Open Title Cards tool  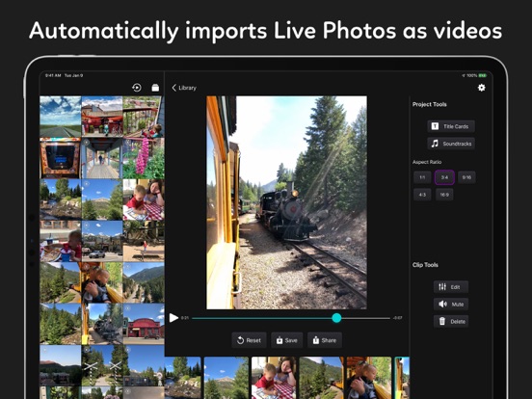pyautogui.click(x=451, y=126)
